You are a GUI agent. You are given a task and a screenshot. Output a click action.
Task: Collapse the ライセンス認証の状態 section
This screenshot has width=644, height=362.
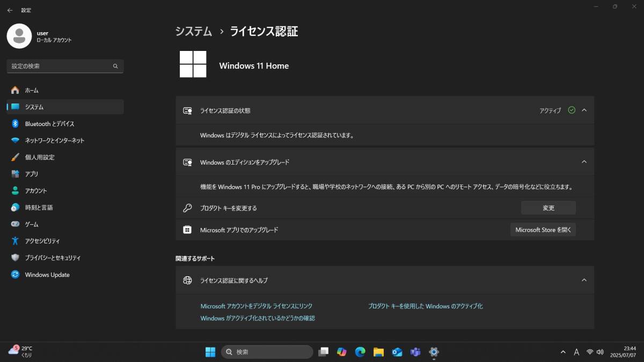click(x=584, y=110)
